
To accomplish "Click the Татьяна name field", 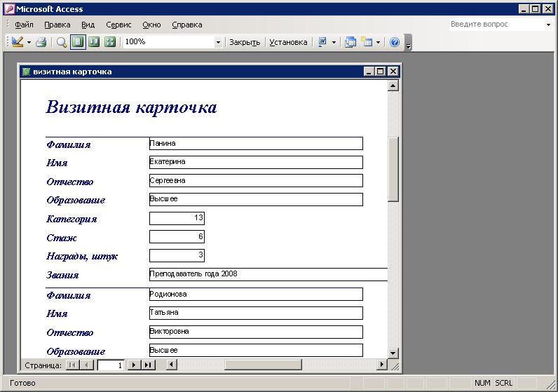I will click(256, 313).
